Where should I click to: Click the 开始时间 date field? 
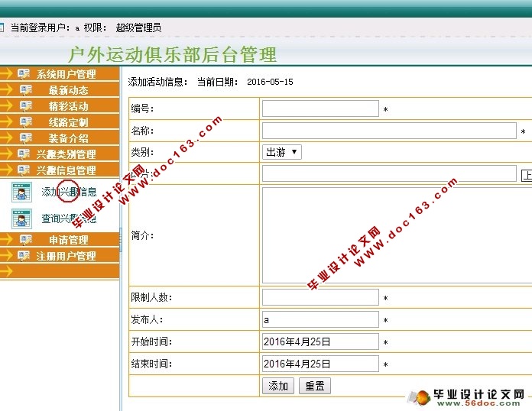pyautogui.click(x=320, y=341)
